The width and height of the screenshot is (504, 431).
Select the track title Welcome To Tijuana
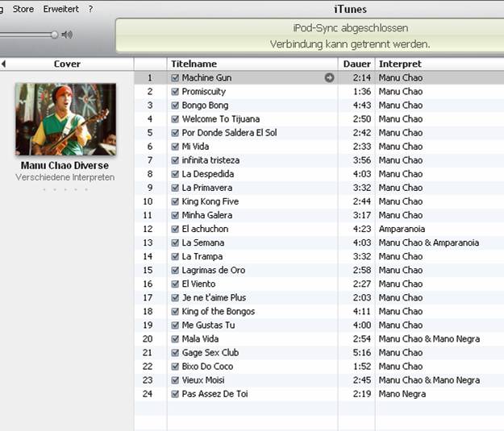(x=221, y=119)
